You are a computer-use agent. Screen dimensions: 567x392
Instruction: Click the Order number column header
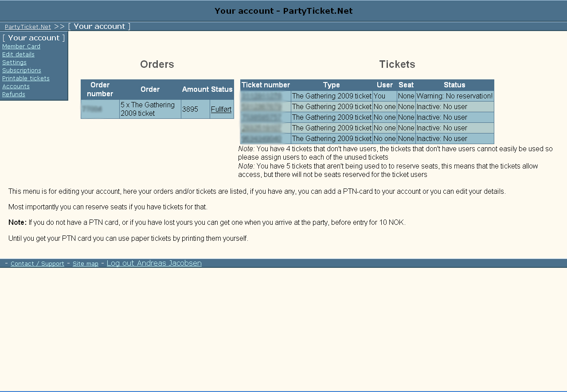(100, 89)
